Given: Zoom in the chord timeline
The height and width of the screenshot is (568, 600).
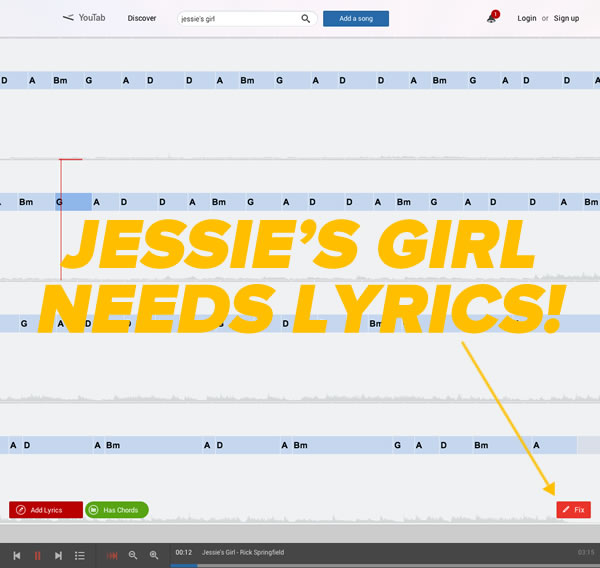Looking at the screenshot, I should (154, 555).
